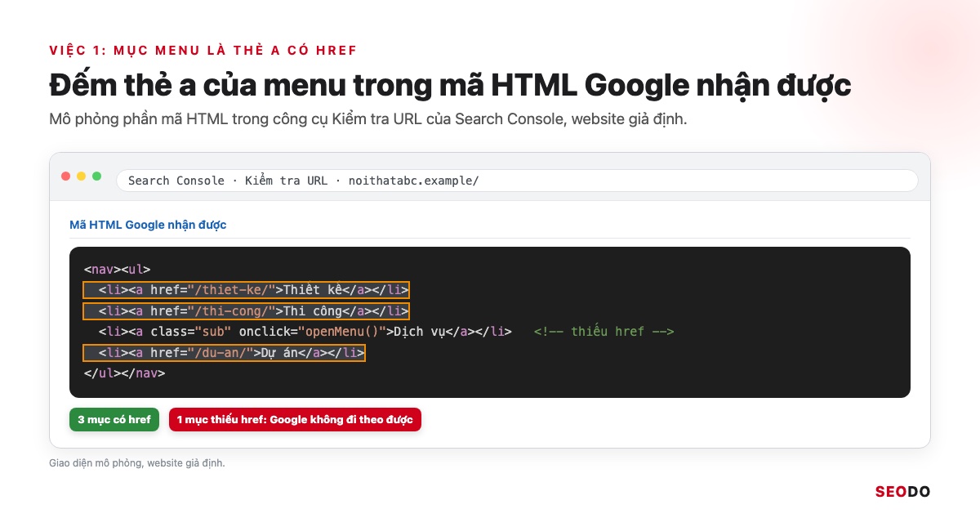Click the Search Console URL address bar
This screenshot has height=518, width=980.
(x=517, y=181)
